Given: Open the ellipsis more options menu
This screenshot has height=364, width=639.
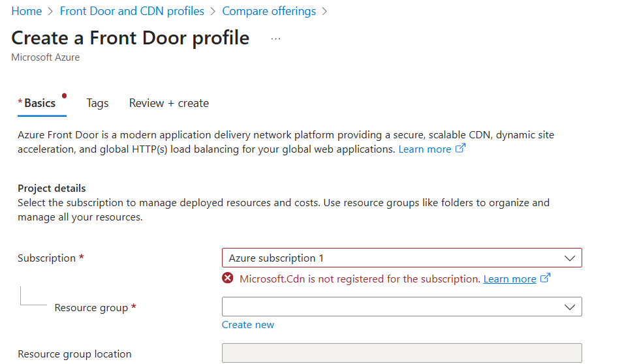Looking at the screenshot, I should [275, 38].
